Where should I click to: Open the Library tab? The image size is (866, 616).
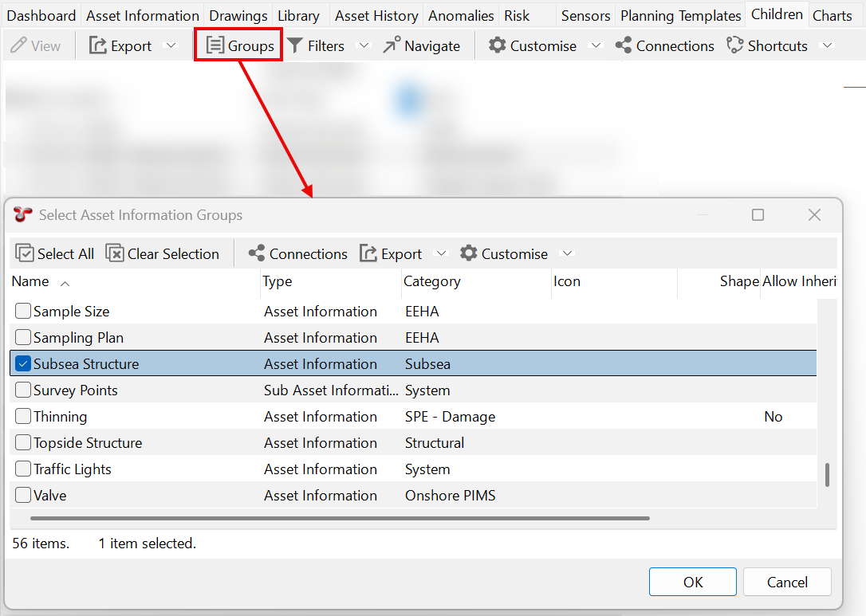click(299, 15)
